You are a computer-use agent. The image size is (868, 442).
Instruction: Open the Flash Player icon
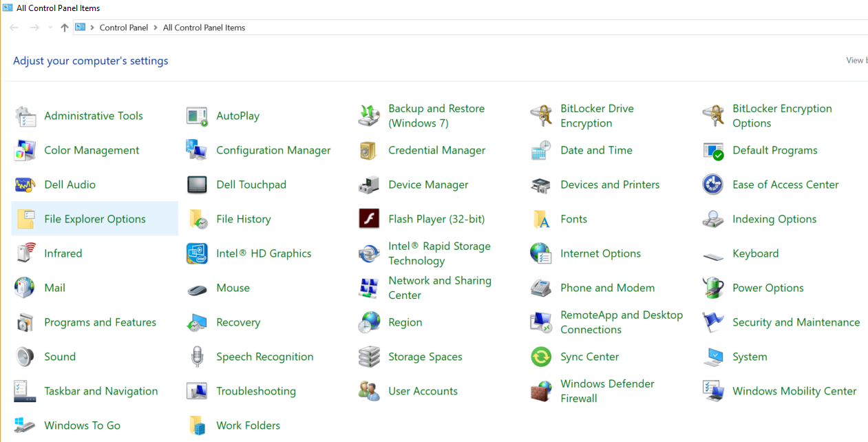[370, 220]
